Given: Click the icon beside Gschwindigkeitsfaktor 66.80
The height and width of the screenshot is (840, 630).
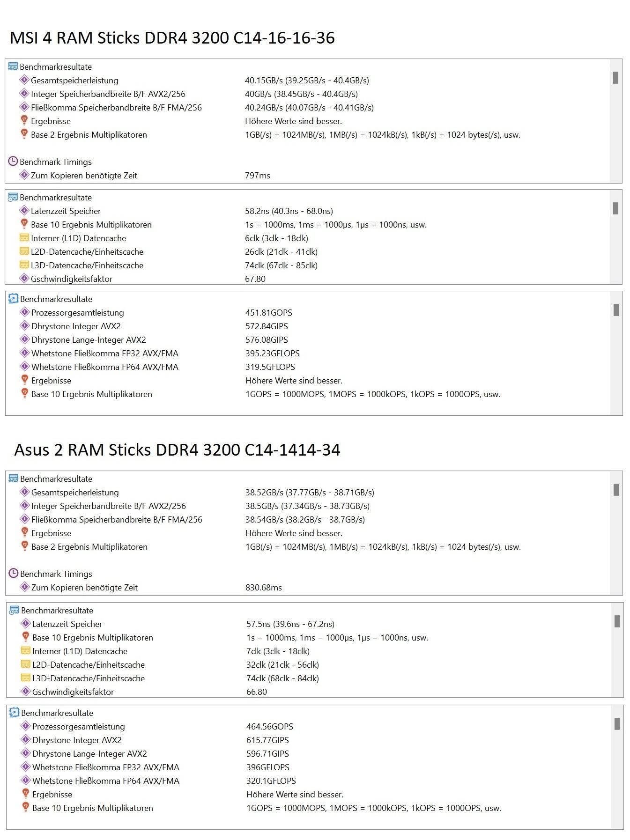Looking at the screenshot, I should [26, 691].
